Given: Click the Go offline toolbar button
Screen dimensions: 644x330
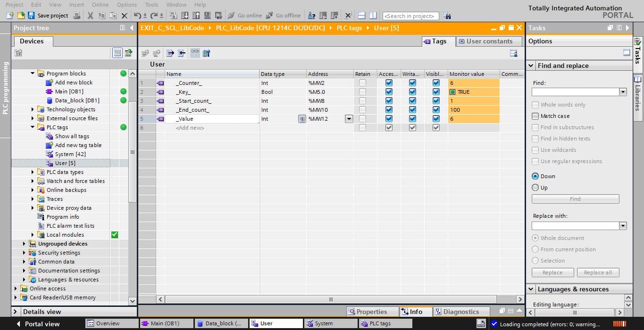Looking at the screenshot, I should click(284, 16).
